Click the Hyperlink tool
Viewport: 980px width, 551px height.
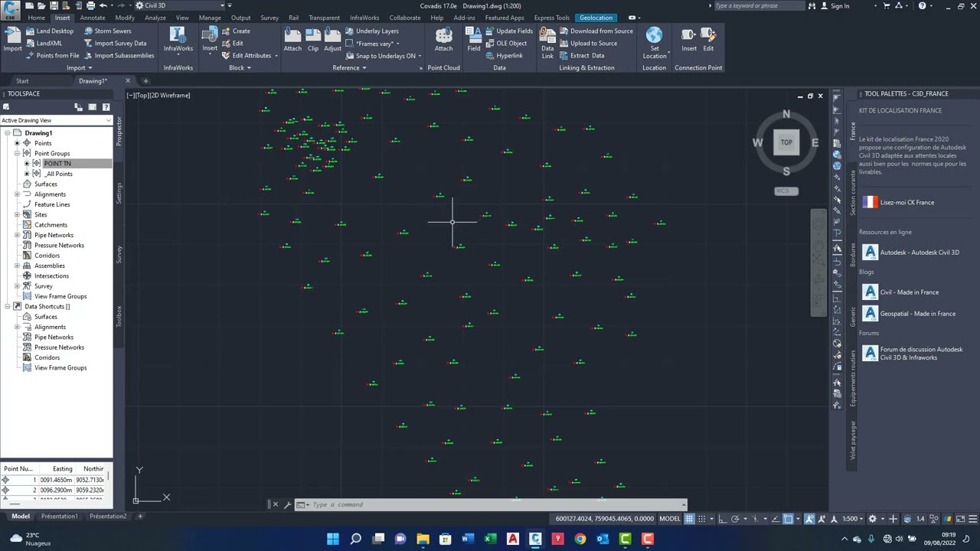[x=504, y=56]
